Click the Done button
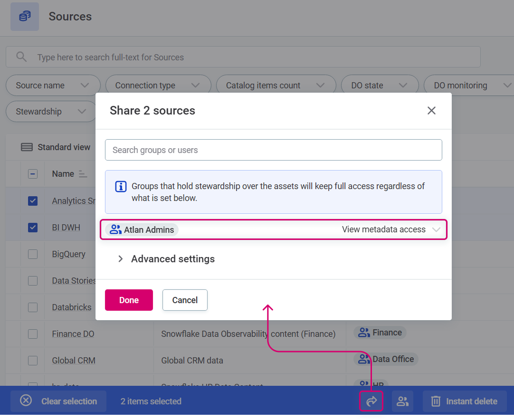Image resolution: width=514 pixels, height=420 pixels. coord(129,300)
